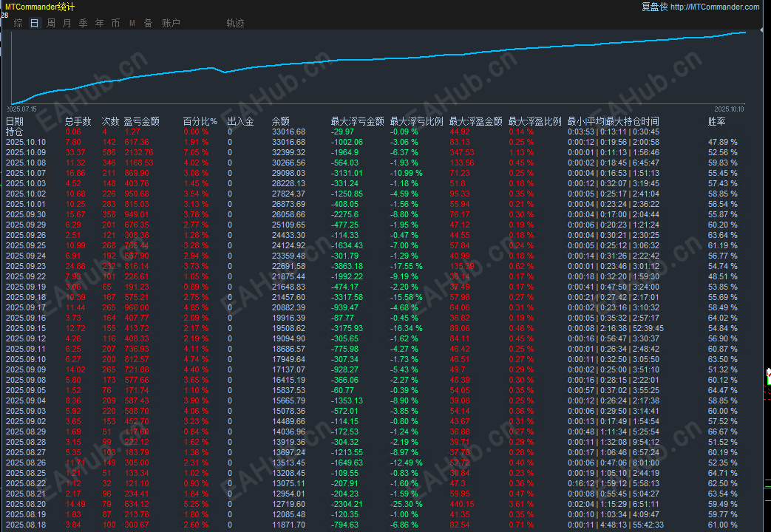
Task: Open the 周 weekly statistics tab
Action: pyautogui.click(x=51, y=23)
